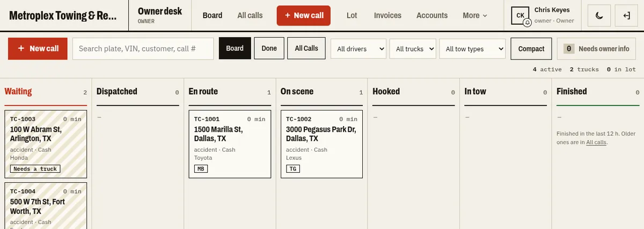The image size is (644, 229).
Task: Click the TG driver badge on TC-1002
Action: click(292, 168)
